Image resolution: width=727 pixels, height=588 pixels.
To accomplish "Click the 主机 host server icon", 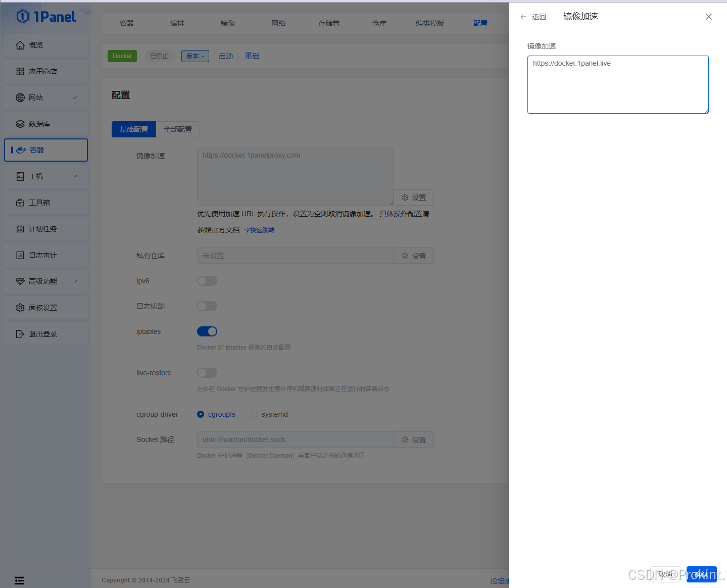I will pyautogui.click(x=20, y=176).
